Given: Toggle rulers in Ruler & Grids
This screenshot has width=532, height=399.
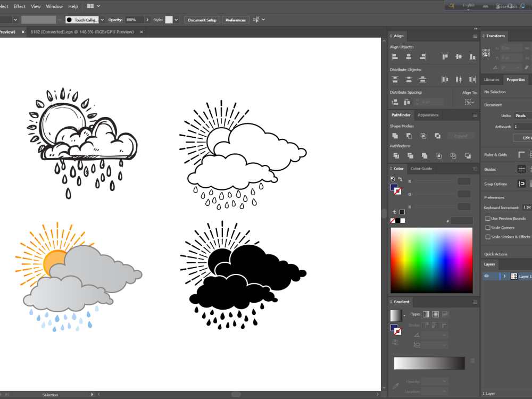Looking at the screenshot, I should coord(521,155).
